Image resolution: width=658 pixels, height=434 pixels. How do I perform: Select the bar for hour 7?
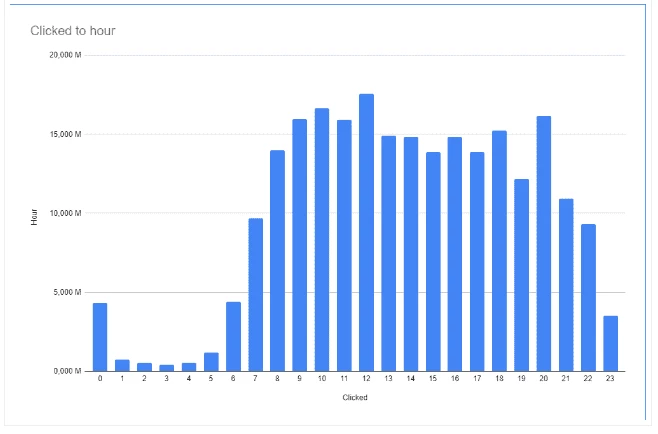click(256, 295)
